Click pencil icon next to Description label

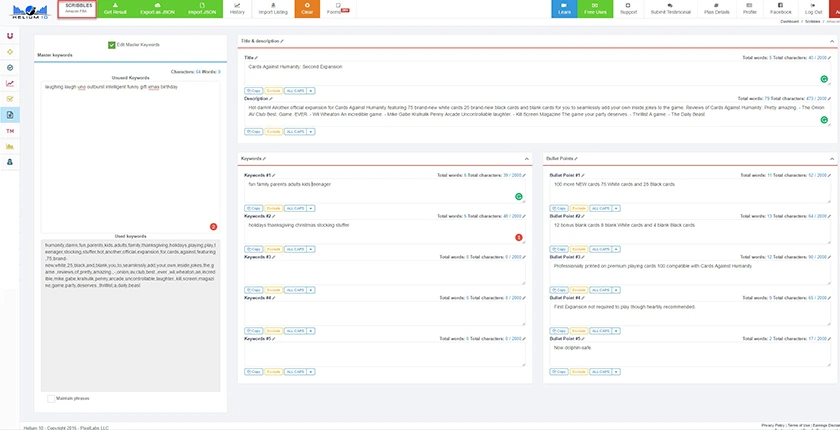pyautogui.click(x=270, y=99)
